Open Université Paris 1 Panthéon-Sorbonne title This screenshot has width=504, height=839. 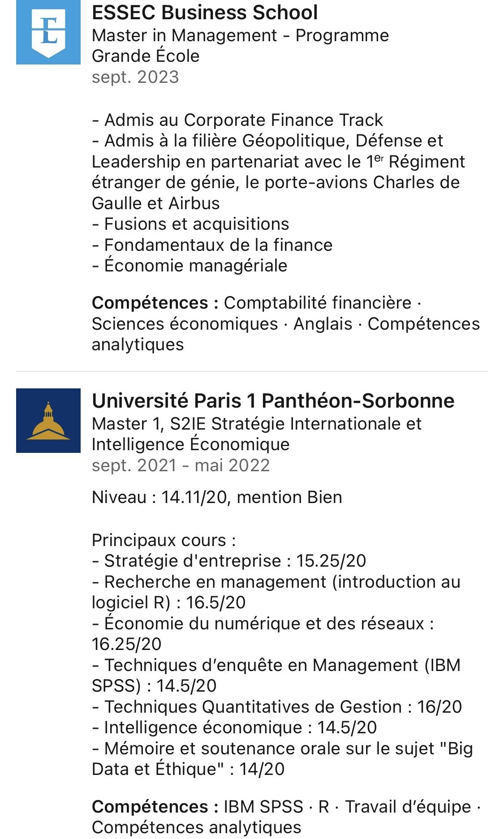coord(273,401)
